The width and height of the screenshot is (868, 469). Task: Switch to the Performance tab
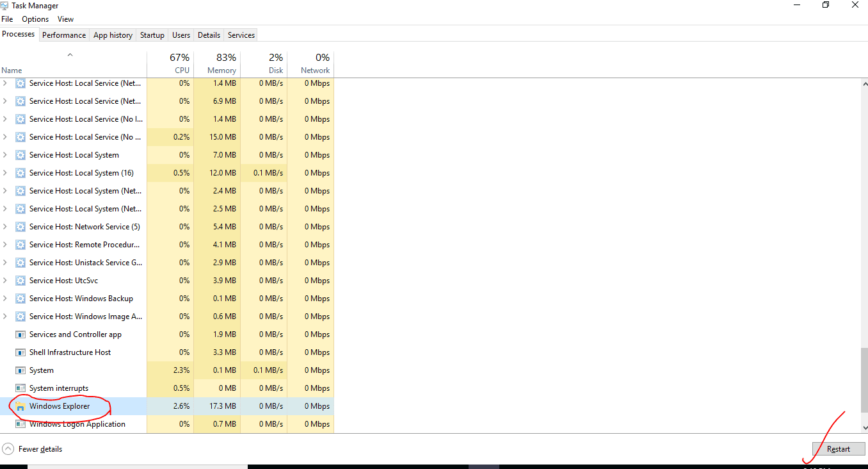click(x=64, y=35)
